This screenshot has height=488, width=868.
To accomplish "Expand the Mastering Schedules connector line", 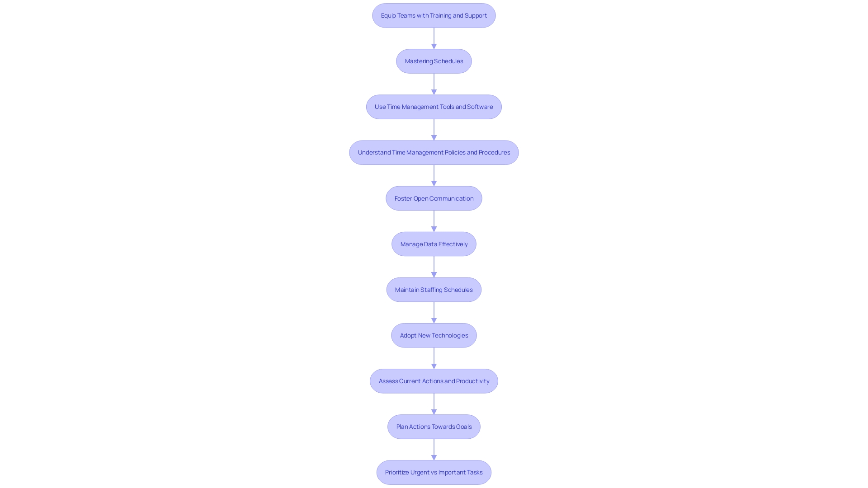I will 434,84.
